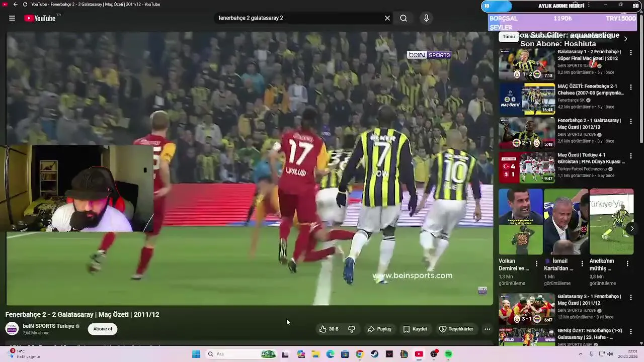
Task: Open the volume speaker tray icon
Action: (610, 354)
